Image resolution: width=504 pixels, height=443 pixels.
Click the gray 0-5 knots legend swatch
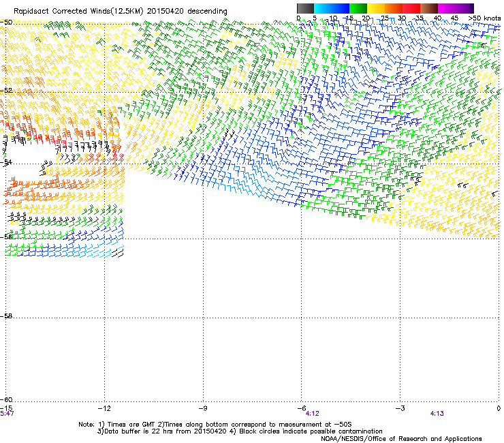click(x=305, y=8)
